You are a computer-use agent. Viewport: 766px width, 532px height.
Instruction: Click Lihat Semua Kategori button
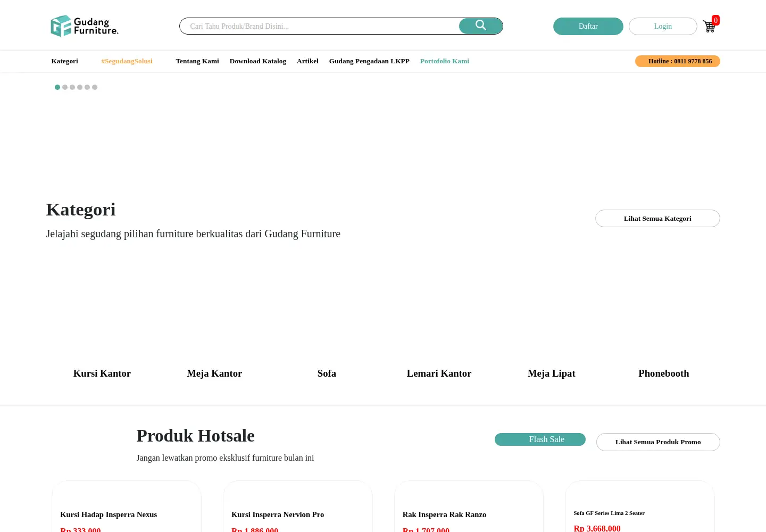click(657, 219)
